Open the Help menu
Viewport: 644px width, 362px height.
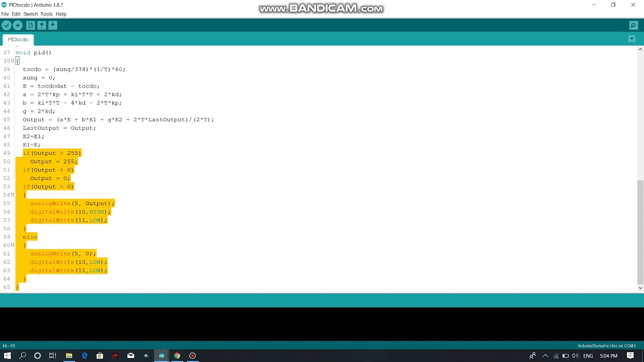tap(61, 14)
